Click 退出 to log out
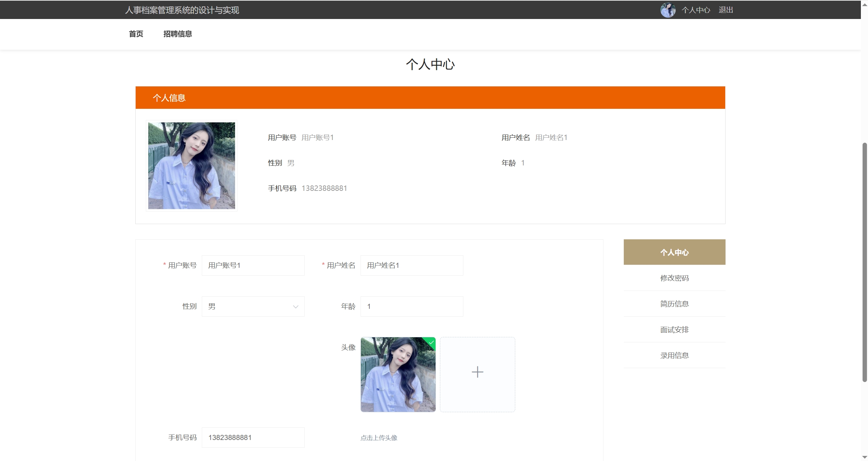This screenshot has width=868, height=461. (726, 10)
